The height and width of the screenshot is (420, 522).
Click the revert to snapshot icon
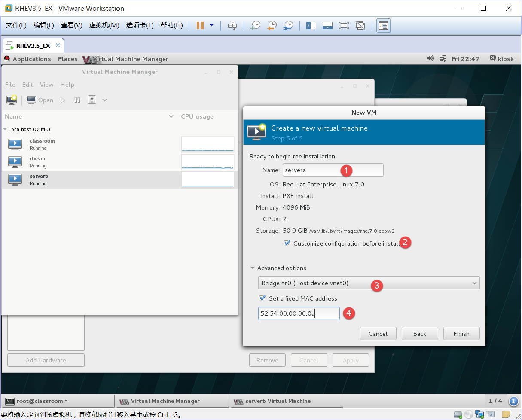pos(272,25)
